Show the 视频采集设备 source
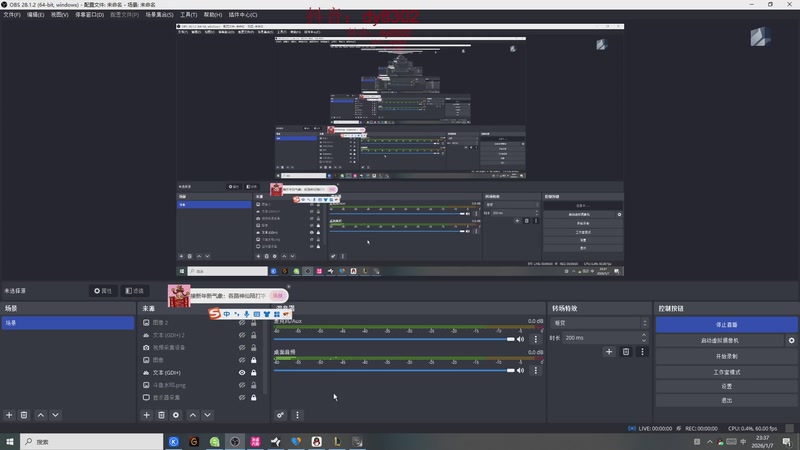800x450 pixels. (242, 347)
